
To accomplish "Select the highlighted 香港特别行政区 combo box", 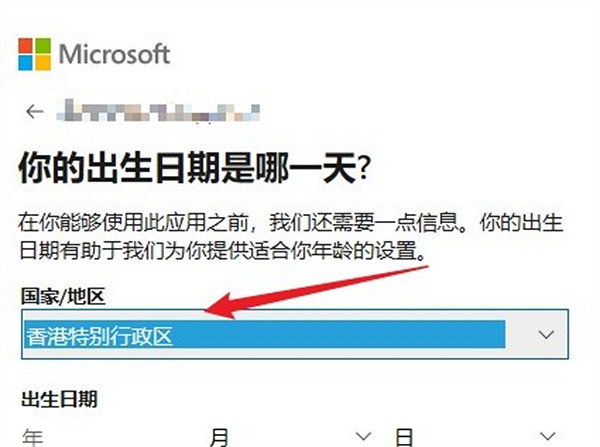I will (x=295, y=334).
